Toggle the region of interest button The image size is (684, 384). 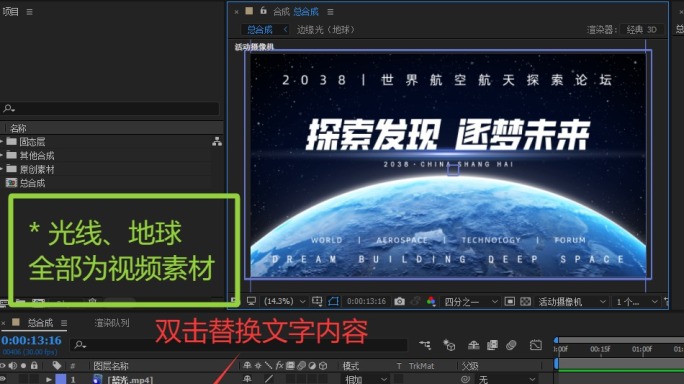coord(509,301)
